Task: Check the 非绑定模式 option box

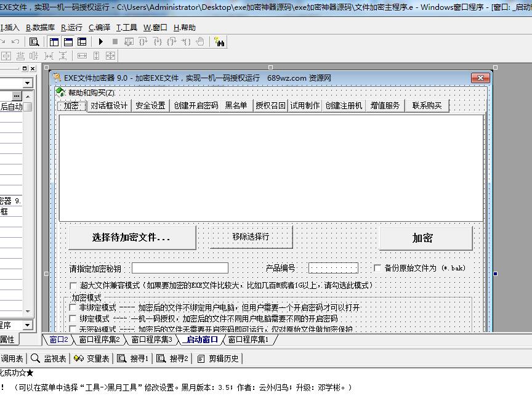Action: 73,308
